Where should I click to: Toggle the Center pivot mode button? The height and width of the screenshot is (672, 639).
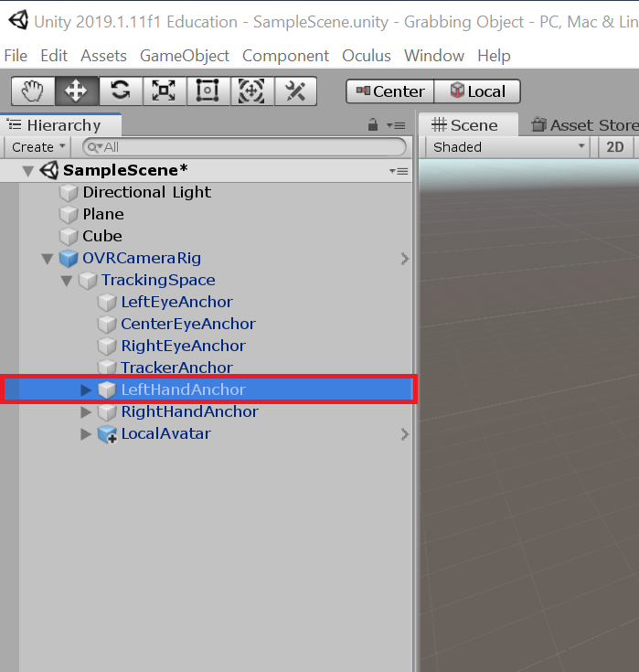click(x=390, y=91)
